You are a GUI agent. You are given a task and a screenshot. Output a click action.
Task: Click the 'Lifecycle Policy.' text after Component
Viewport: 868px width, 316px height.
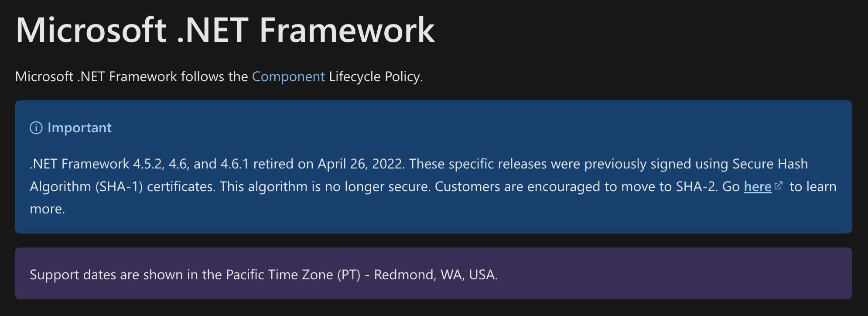(x=376, y=77)
